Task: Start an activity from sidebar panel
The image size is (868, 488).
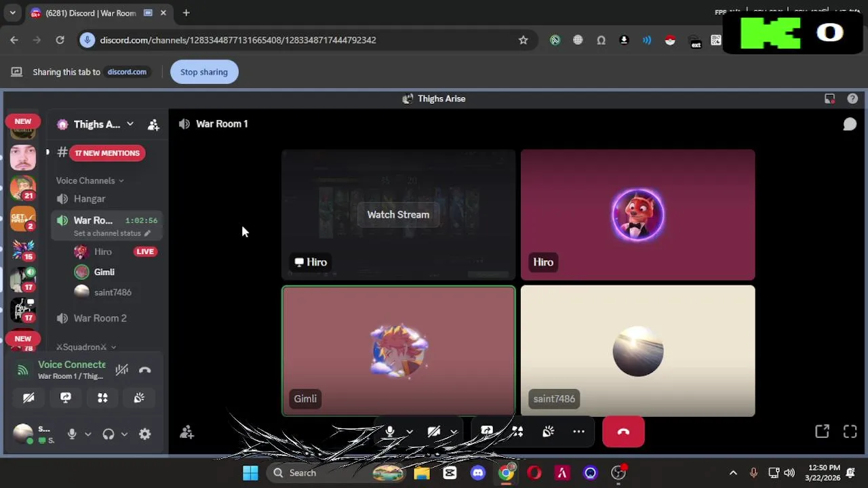Action: coord(102,398)
